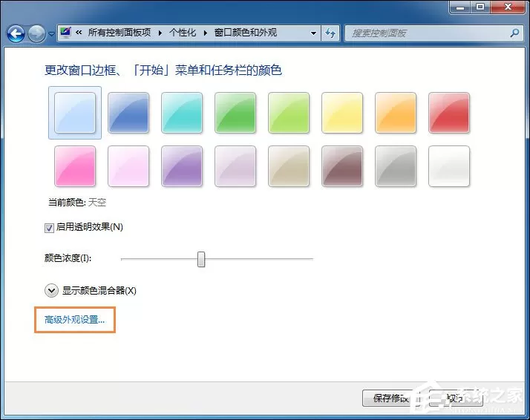Open the 个性化 breadcrumb
This screenshot has height=420, width=530.
[183, 33]
